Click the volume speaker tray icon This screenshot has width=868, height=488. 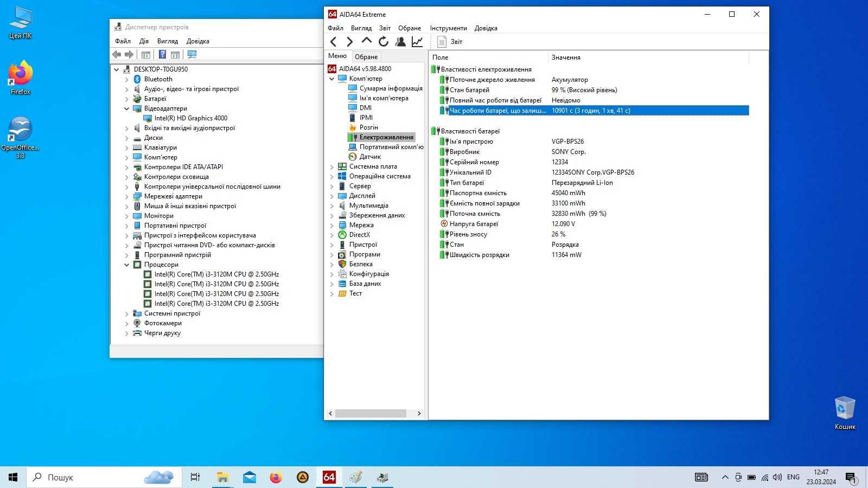point(777,477)
